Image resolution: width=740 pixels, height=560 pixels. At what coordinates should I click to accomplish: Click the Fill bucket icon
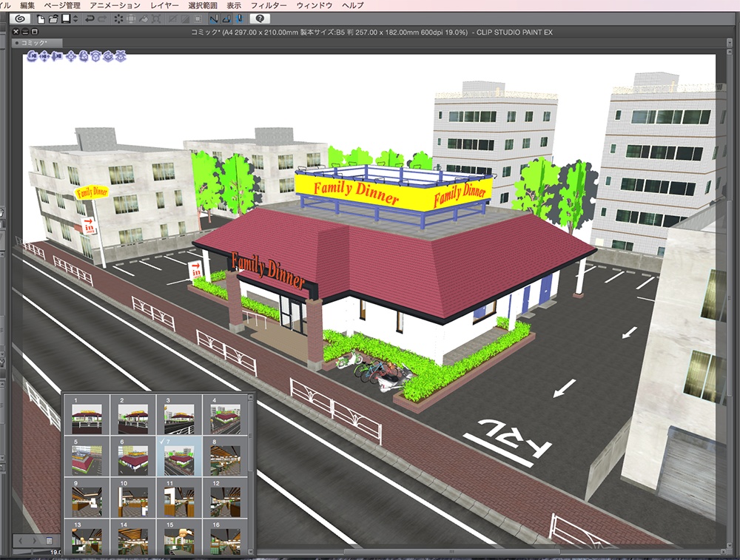point(144,19)
